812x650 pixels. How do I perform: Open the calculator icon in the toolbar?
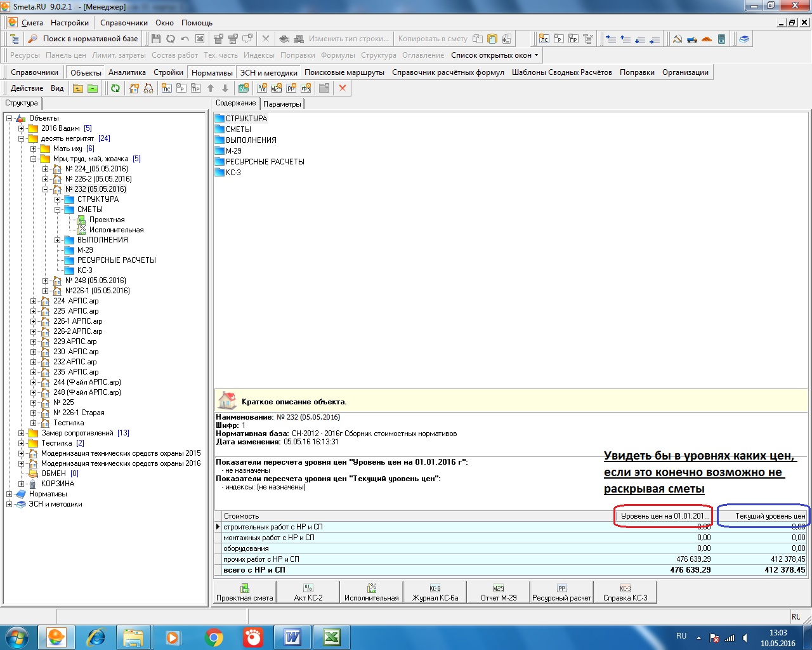pyautogui.click(x=721, y=39)
